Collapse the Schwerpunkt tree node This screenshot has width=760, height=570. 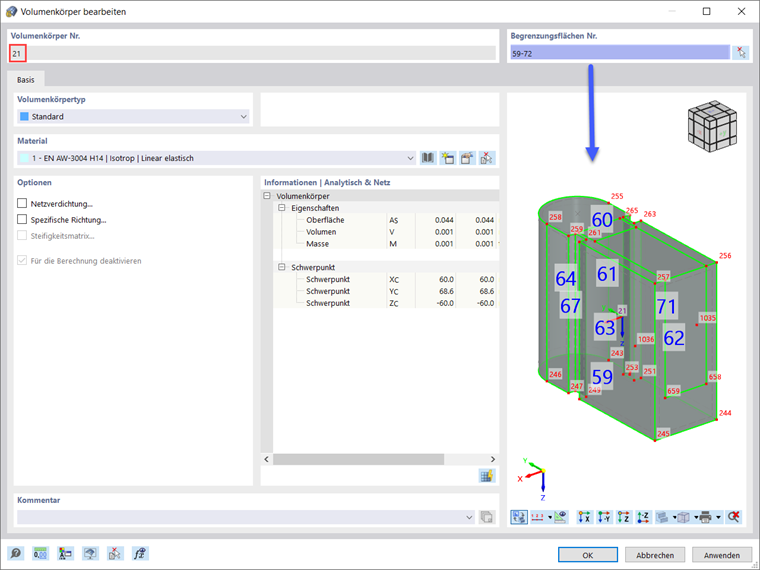click(282, 267)
